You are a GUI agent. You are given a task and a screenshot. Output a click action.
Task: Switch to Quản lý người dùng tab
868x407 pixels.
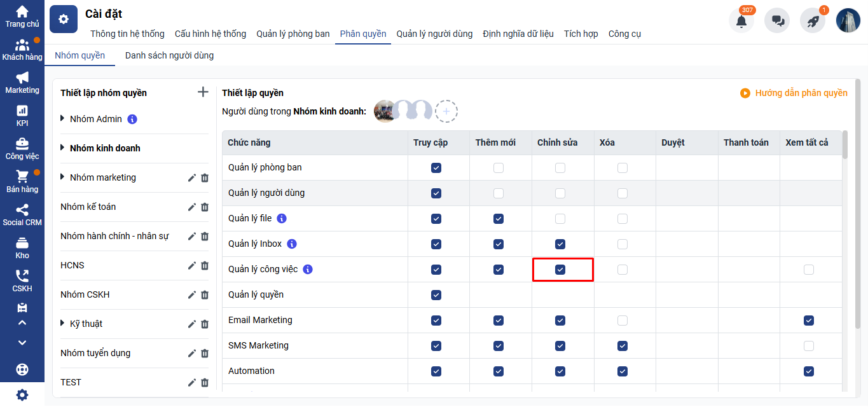tap(434, 34)
